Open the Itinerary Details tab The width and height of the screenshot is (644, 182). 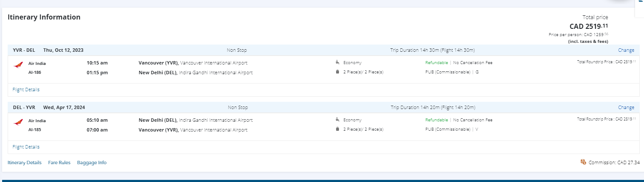[25, 162]
